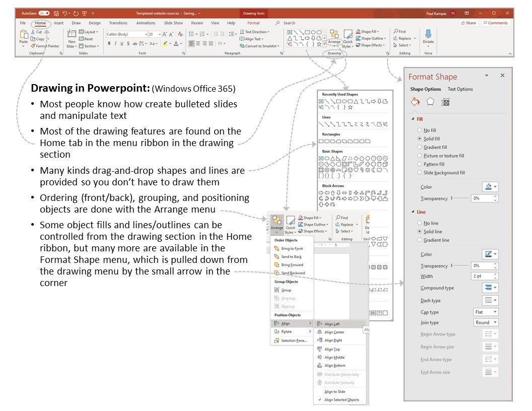Click the Share button
Image resolution: width=532 pixels, height=411 pixels.
pos(468,23)
